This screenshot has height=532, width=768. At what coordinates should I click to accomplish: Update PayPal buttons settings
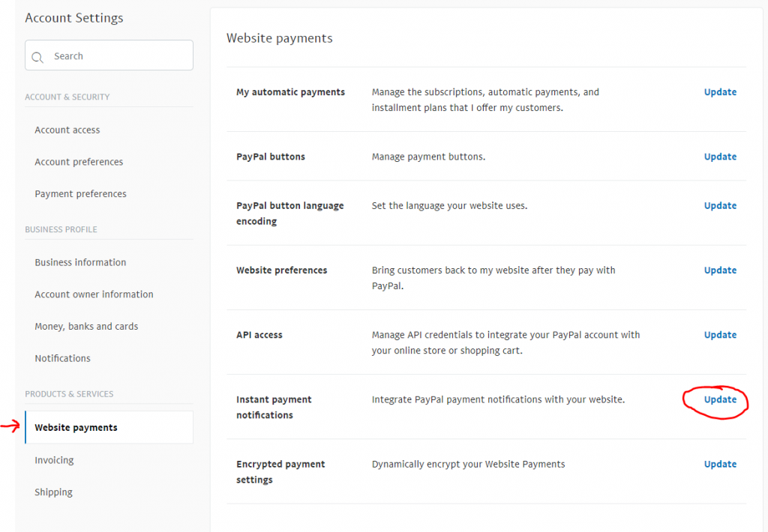click(720, 157)
